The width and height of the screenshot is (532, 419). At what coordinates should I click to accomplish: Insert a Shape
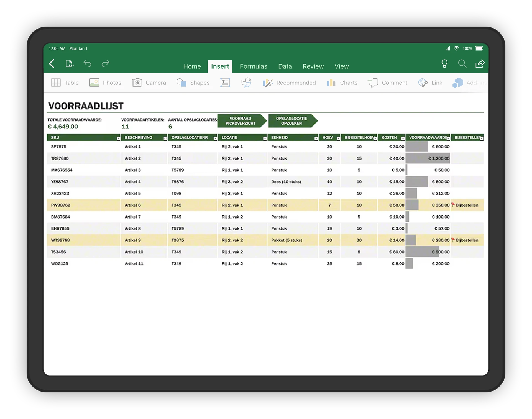coord(193,83)
